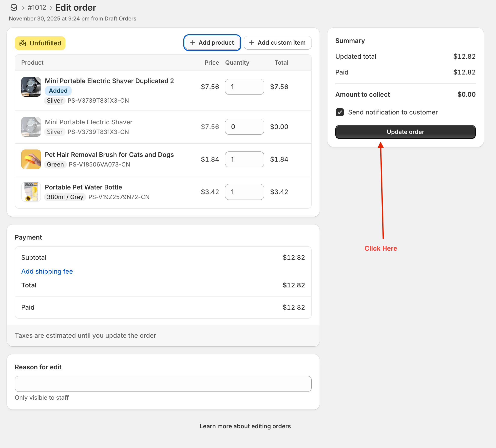Click the Unfulfilled status badge icon
This screenshot has width=496, height=448.
(23, 43)
